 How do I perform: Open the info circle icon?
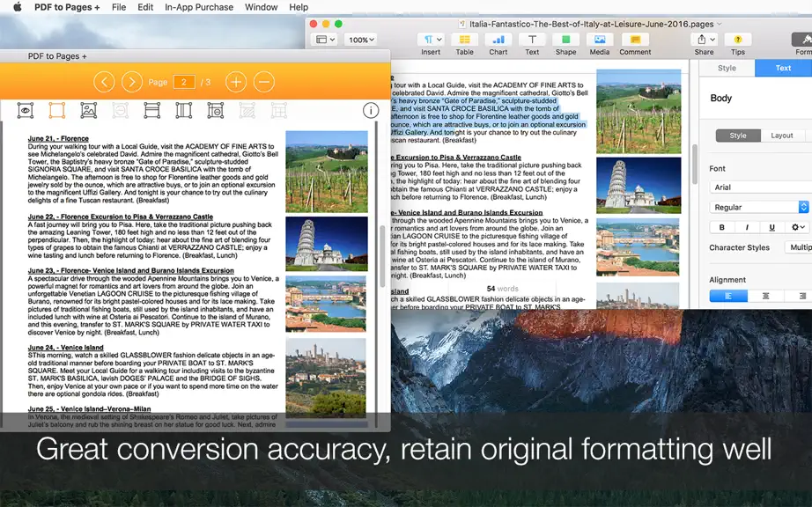point(371,110)
